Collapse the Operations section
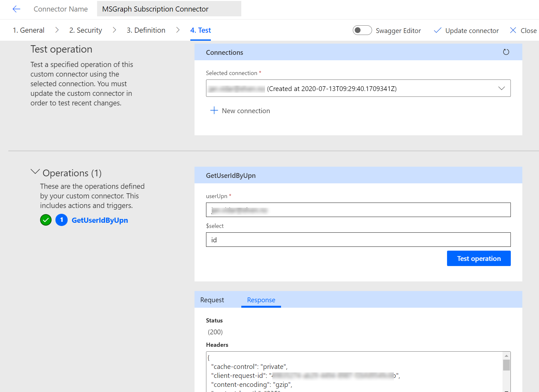539x392 pixels. (x=35, y=172)
